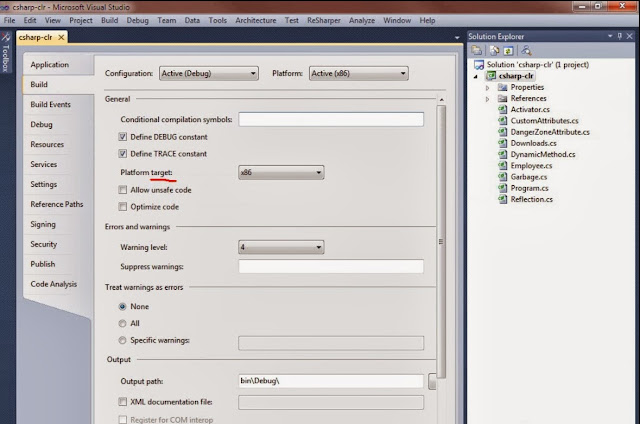
Task: Click the Refresh icon in Solution Explorer
Action: pos(508,51)
